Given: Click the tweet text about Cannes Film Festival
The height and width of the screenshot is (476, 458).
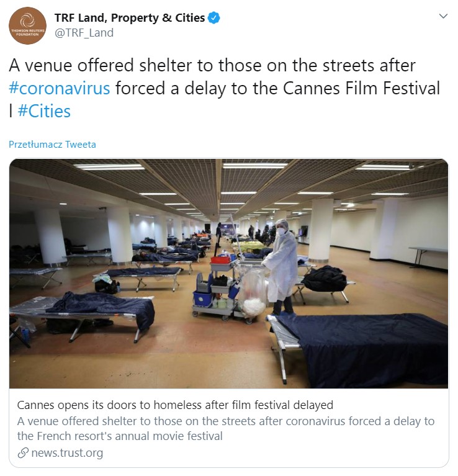Looking at the screenshot, I should pyautogui.click(x=224, y=88).
